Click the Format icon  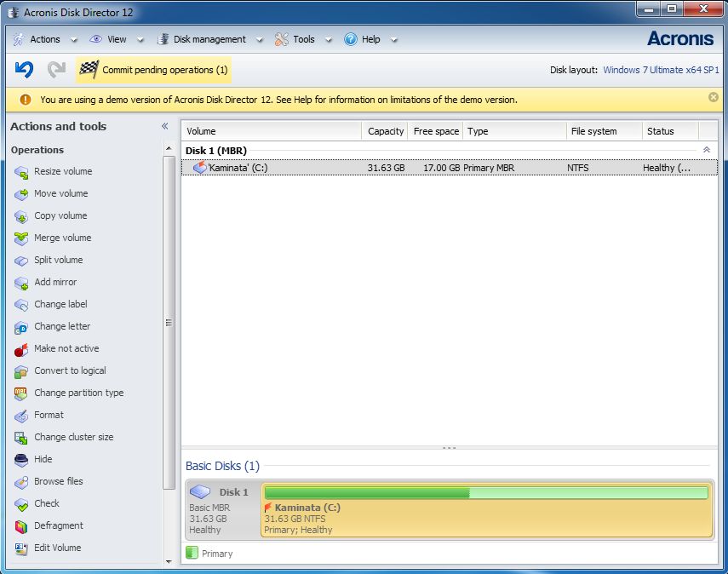21,416
